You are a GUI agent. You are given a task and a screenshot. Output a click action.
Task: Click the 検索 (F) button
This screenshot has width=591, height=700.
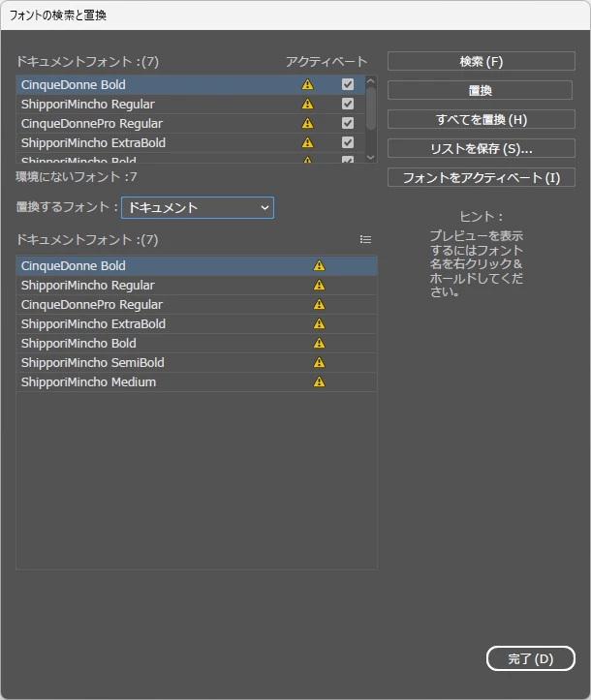coord(482,61)
